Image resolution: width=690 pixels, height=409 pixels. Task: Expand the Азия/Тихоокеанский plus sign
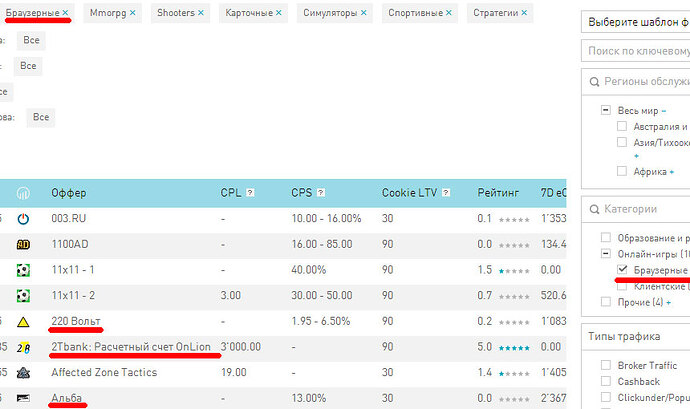tap(636, 156)
